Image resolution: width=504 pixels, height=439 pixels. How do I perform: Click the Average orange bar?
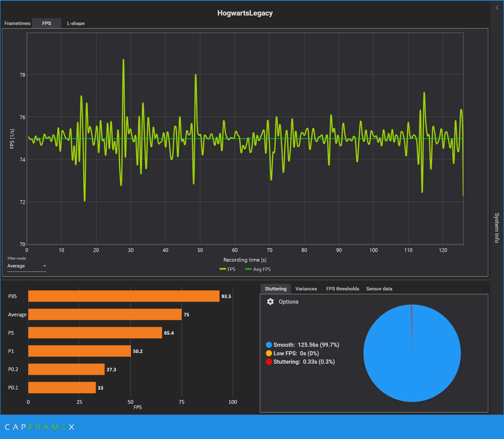click(105, 315)
